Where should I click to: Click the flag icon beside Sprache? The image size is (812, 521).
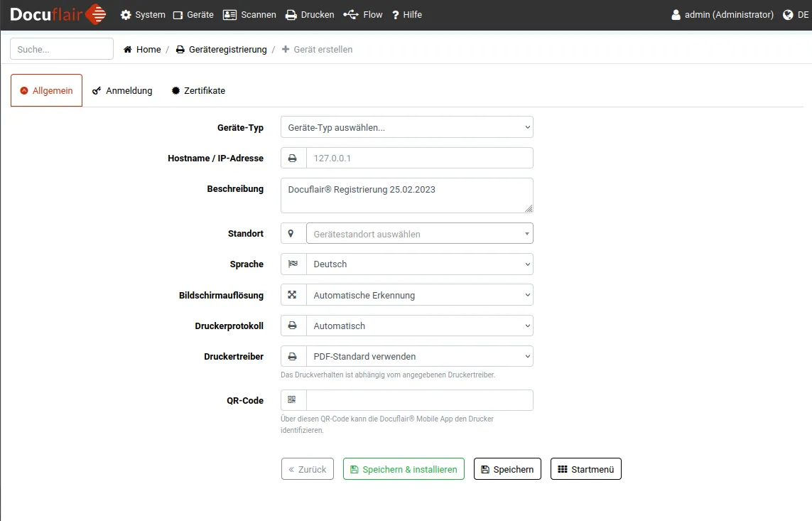point(292,264)
